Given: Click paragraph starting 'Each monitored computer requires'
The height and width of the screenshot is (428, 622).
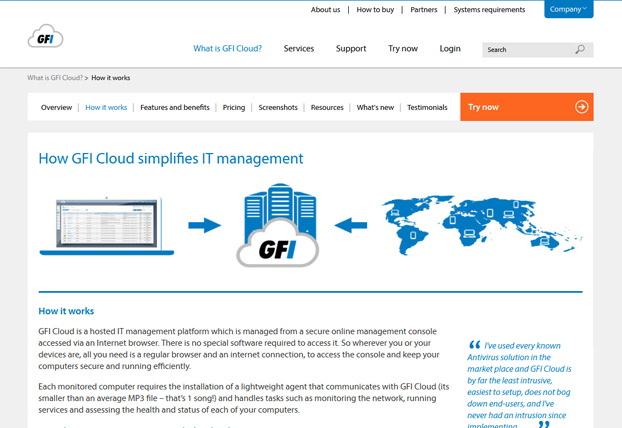Looking at the screenshot, I should pyautogui.click(x=244, y=398).
